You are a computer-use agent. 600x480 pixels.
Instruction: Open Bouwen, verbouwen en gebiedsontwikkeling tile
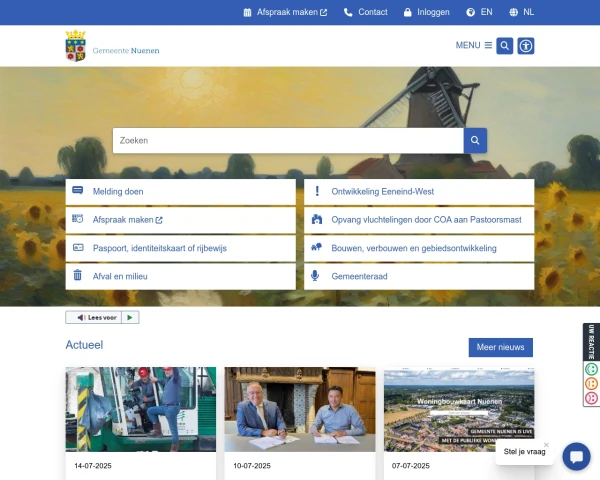[419, 248]
